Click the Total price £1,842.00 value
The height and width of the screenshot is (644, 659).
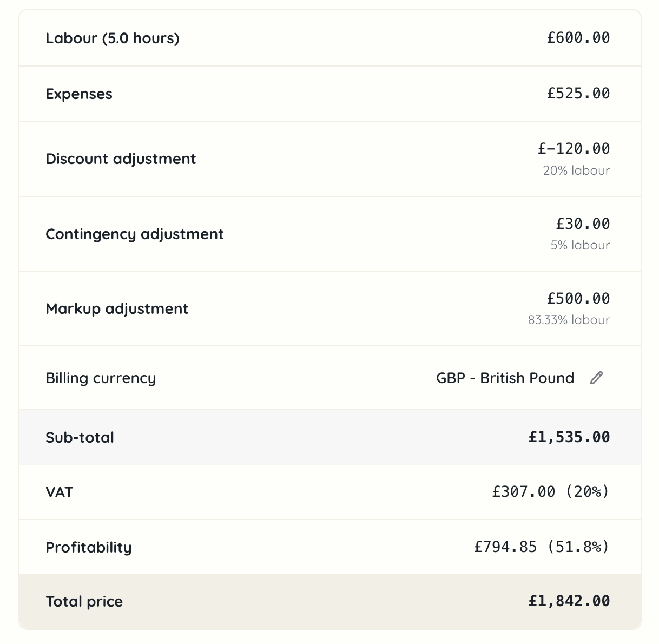568,601
